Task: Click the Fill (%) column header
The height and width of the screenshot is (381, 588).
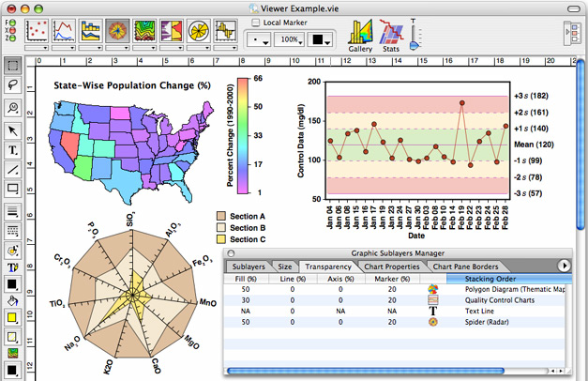Action: pyautogui.click(x=246, y=279)
